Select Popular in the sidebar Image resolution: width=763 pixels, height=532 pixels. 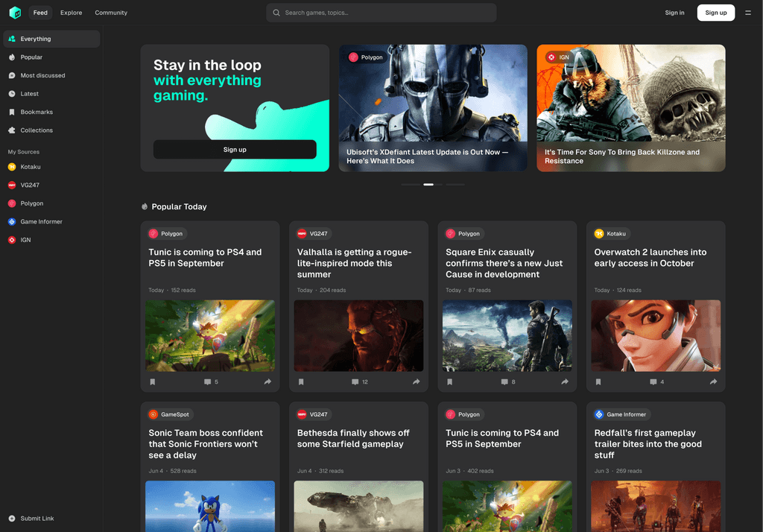(51, 57)
